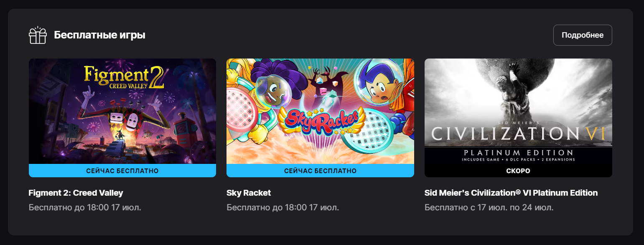Click the gift box icon
The width and height of the screenshot is (644, 245).
pos(38,35)
